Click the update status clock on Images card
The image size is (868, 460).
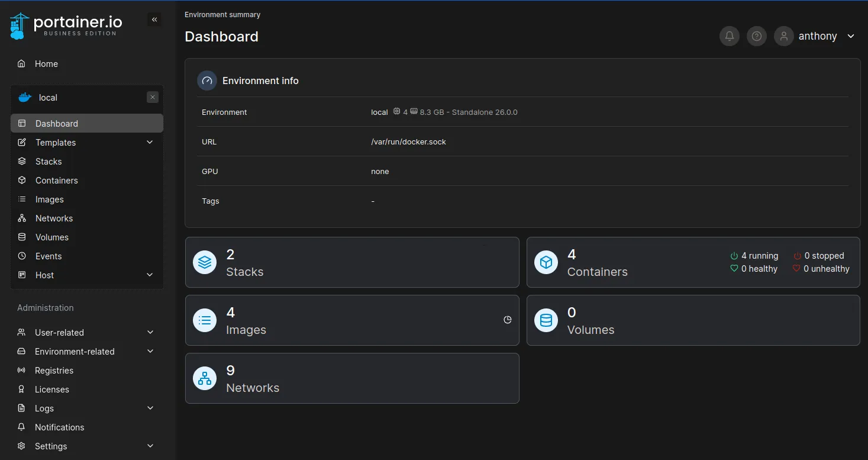507,319
